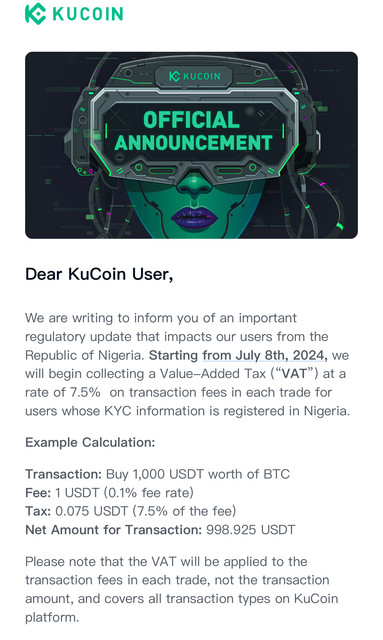Image resolution: width=383 pixels, height=640 pixels.
Task: Click the purple lips in the illustration
Action: pos(194,219)
